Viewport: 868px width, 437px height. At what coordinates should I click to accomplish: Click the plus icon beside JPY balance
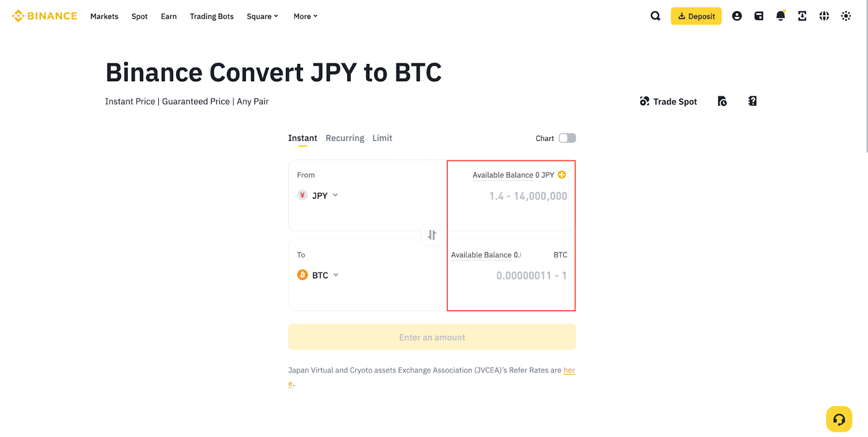(x=562, y=175)
